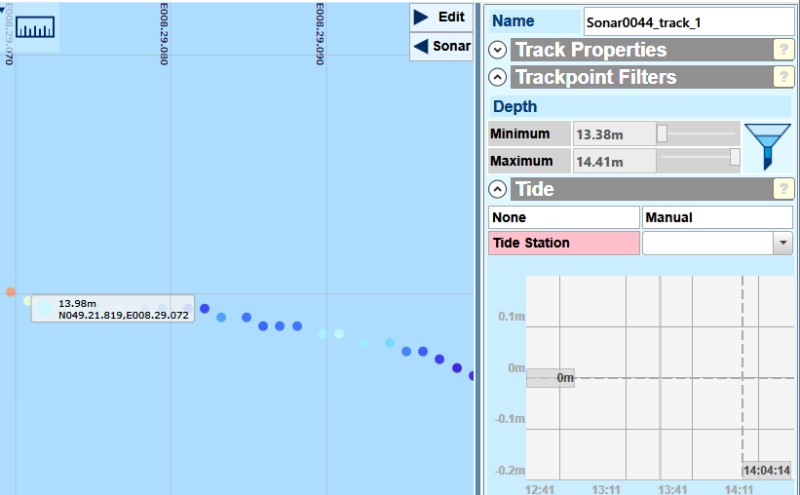Viewport: 800px width, 495px height.
Task: Expand the Track Properties section
Action: (498, 50)
